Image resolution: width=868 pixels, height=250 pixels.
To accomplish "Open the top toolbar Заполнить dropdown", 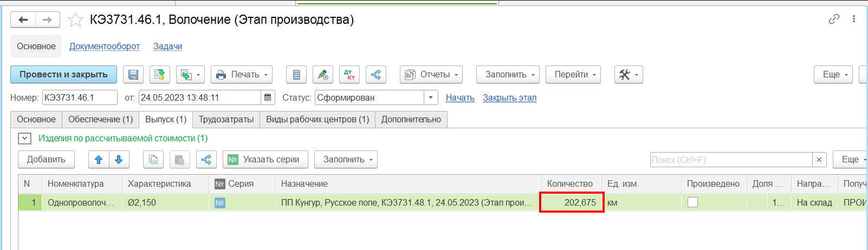I will click(508, 75).
